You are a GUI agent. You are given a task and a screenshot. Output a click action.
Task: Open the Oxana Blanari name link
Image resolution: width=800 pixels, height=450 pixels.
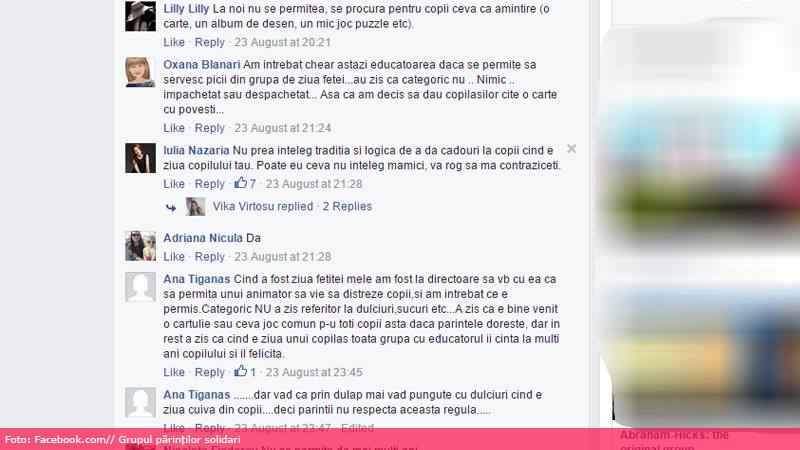pyautogui.click(x=202, y=65)
